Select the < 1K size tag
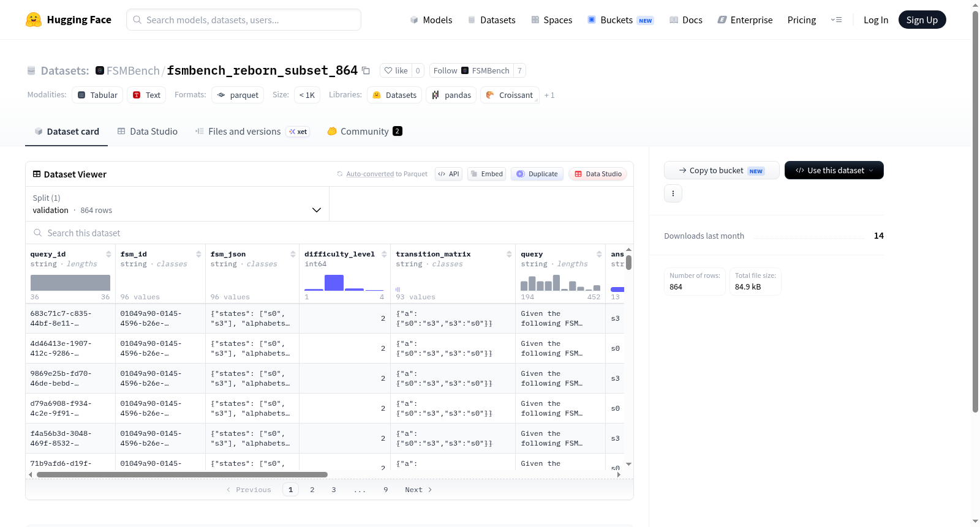The image size is (980, 527). point(307,95)
